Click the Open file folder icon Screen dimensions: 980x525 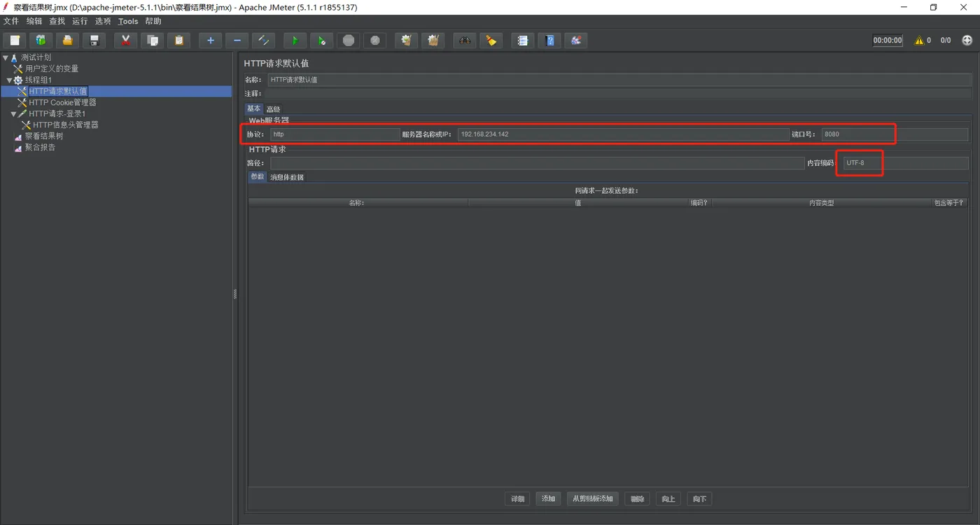(x=67, y=40)
